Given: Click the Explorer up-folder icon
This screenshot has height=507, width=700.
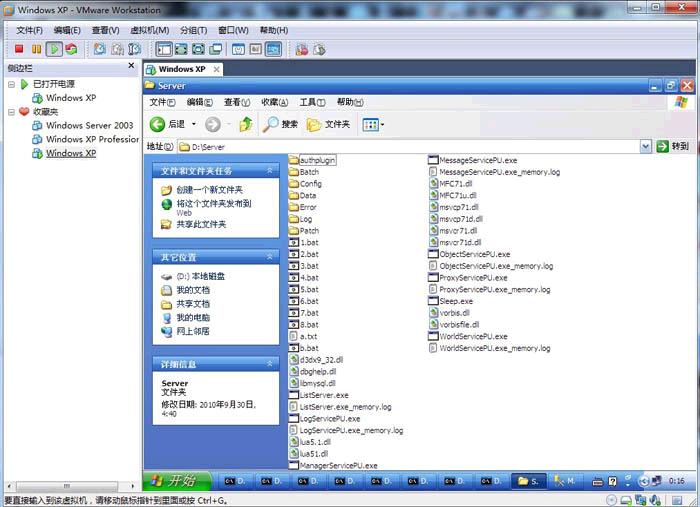Looking at the screenshot, I should [x=246, y=124].
